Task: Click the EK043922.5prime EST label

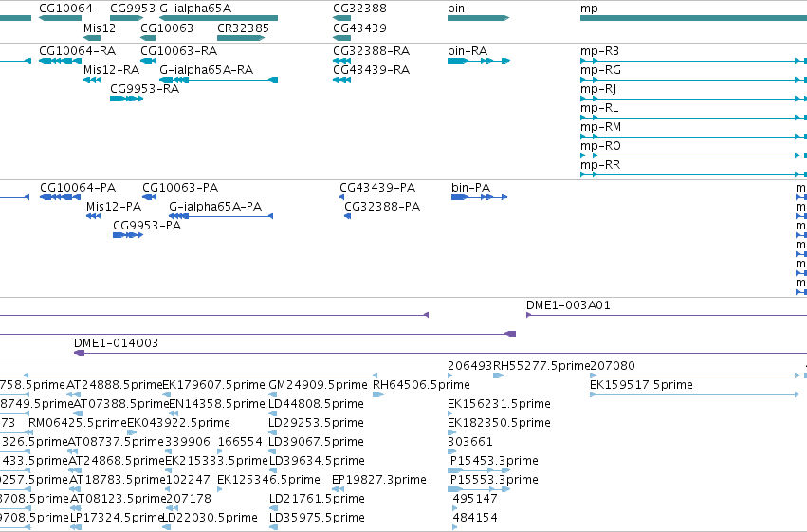Action: click(178, 423)
